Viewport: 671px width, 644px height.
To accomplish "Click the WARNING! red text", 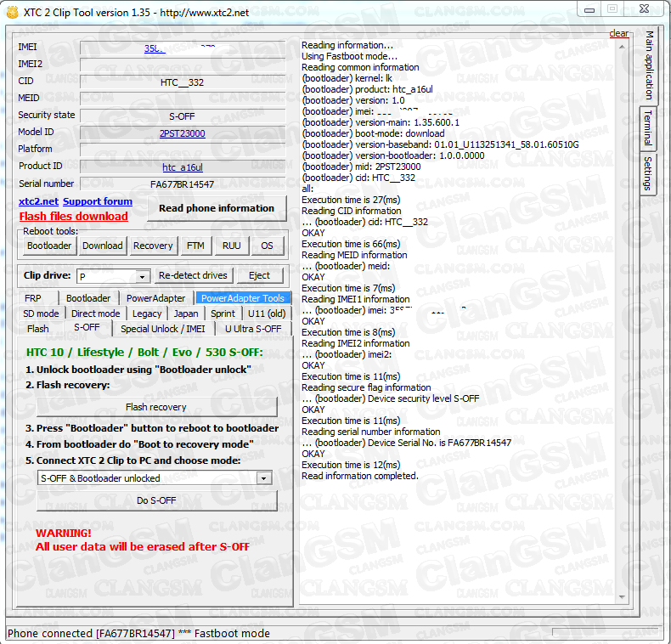I will (x=64, y=533).
